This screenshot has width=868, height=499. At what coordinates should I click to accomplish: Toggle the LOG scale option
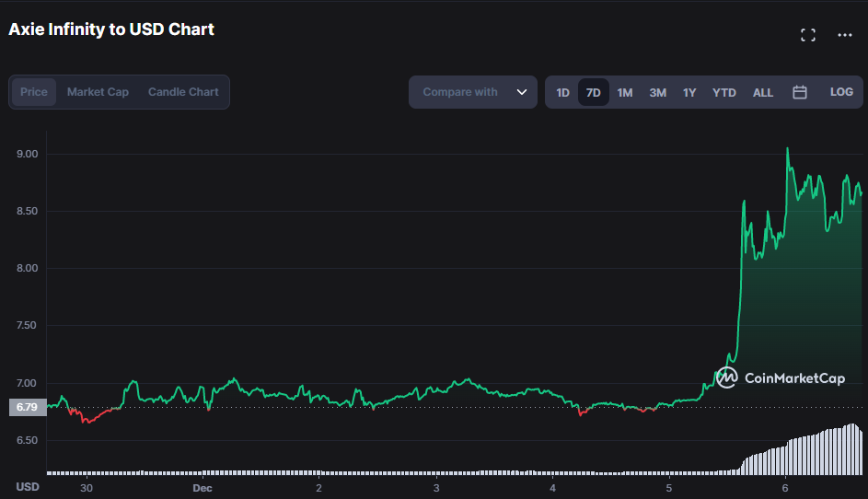click(841, 92)
